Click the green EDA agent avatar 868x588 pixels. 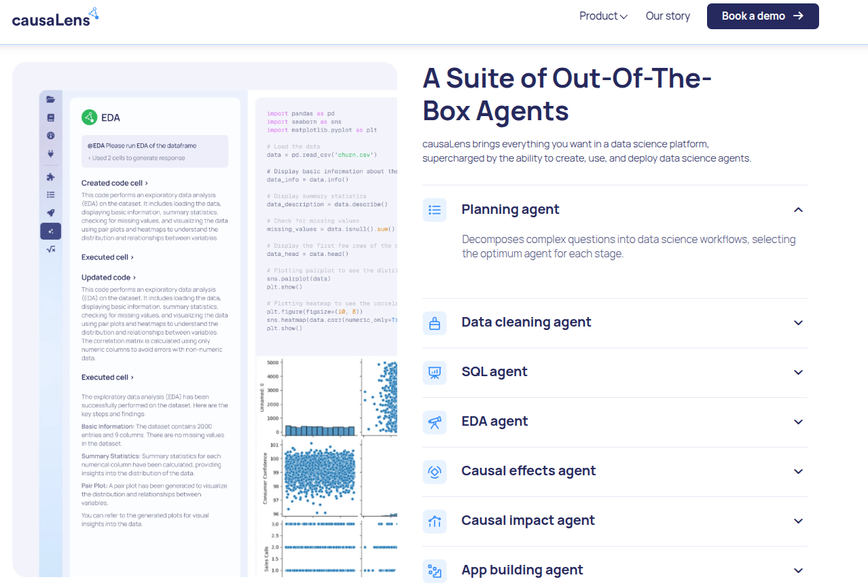[89, 117]
